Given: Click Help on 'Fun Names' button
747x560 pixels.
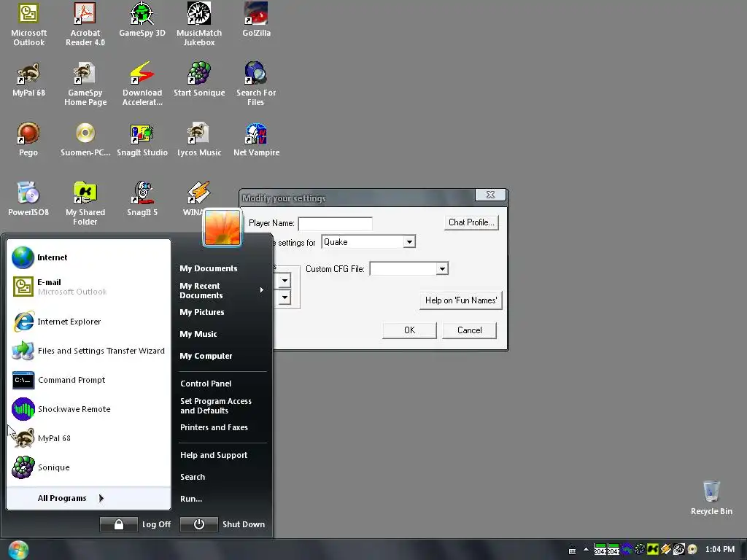Looking at the screenshot, I should (461, 300).
